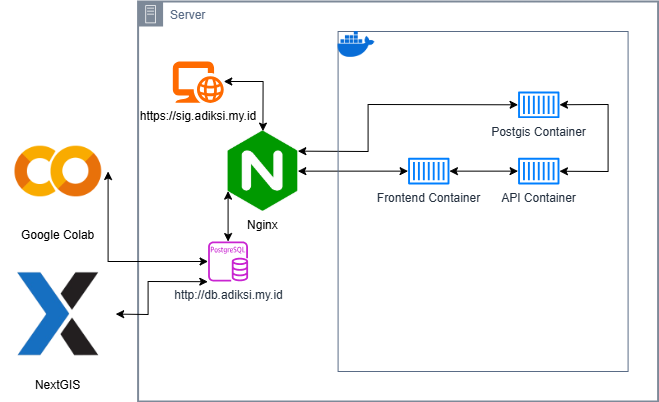Select the arrow between Frontend and API containers
The image size is (659, 402).
click(483, 172)
